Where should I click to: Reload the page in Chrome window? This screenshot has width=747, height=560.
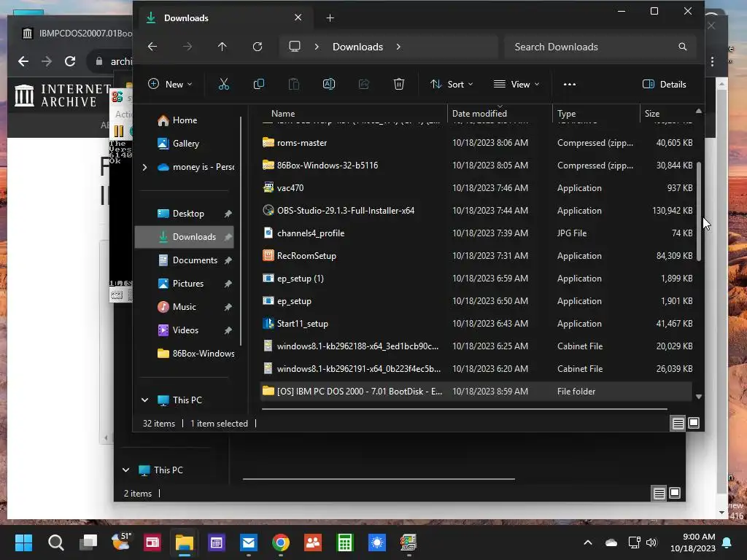tap(70, 61)
